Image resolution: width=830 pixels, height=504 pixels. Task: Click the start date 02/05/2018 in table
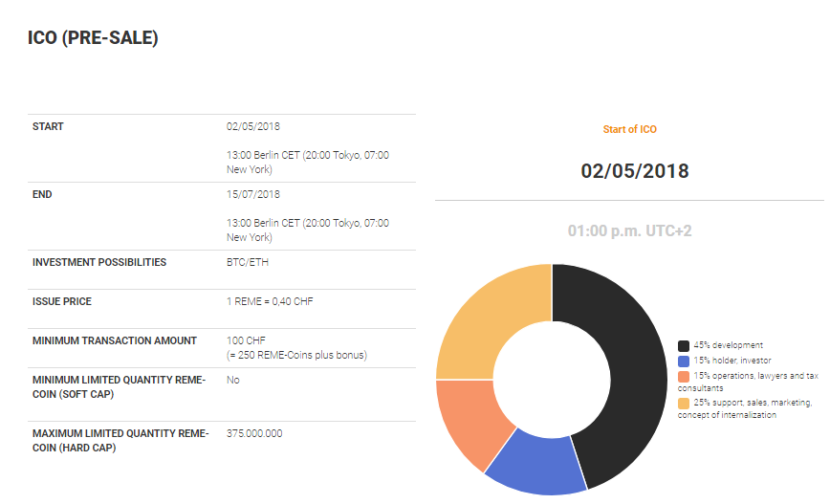pos(253,126)
